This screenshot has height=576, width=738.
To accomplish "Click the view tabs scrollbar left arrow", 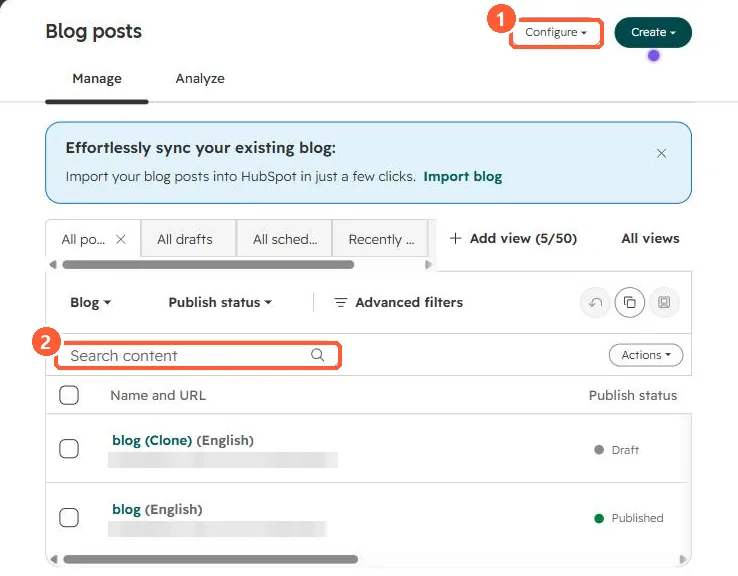I will [53, 264].
